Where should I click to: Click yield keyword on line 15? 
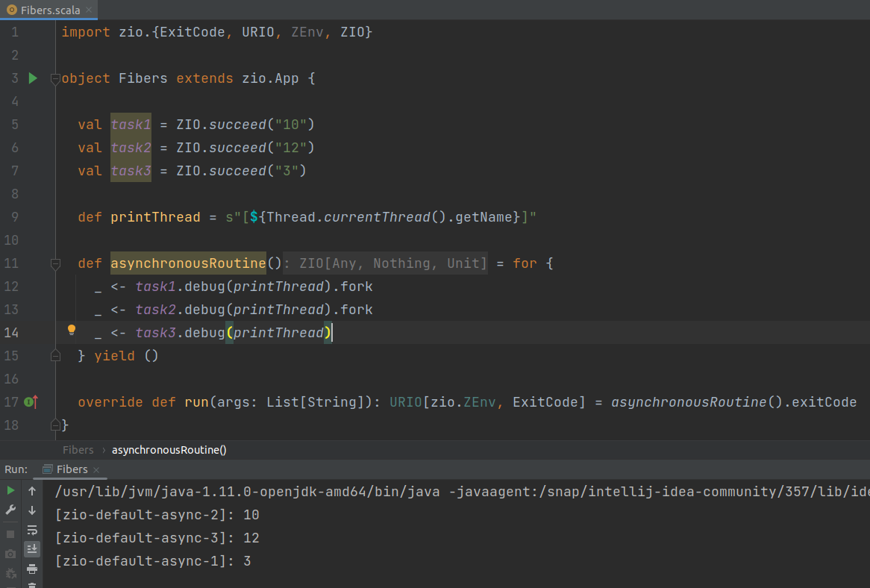pos(114,356)
